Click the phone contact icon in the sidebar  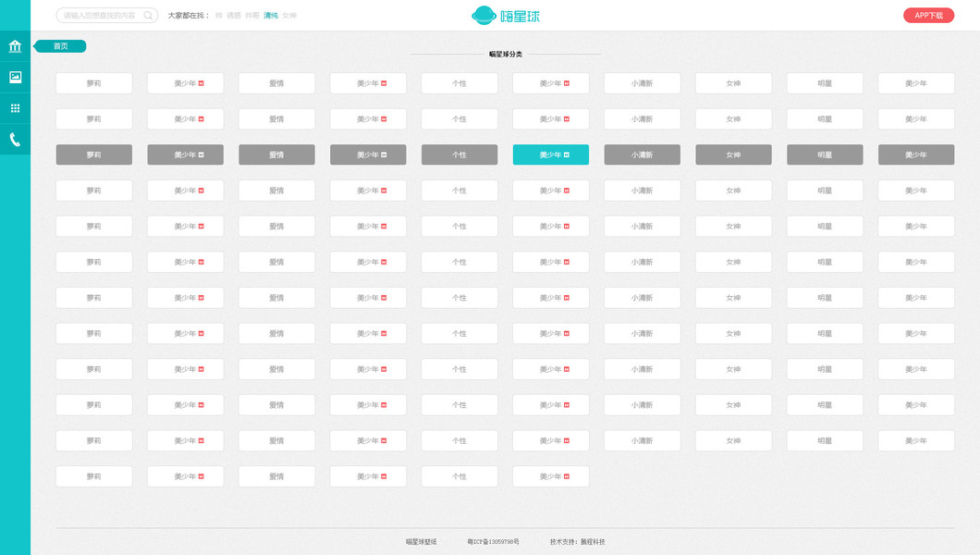pyautogui.click(x=15, y=140)
